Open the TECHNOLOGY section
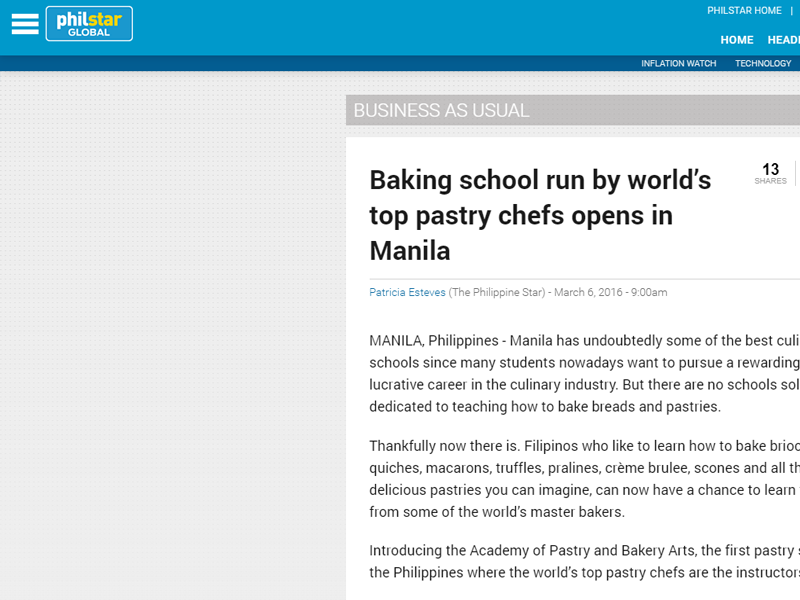Viewport: 800px width, 600px height. pos(763,63)
